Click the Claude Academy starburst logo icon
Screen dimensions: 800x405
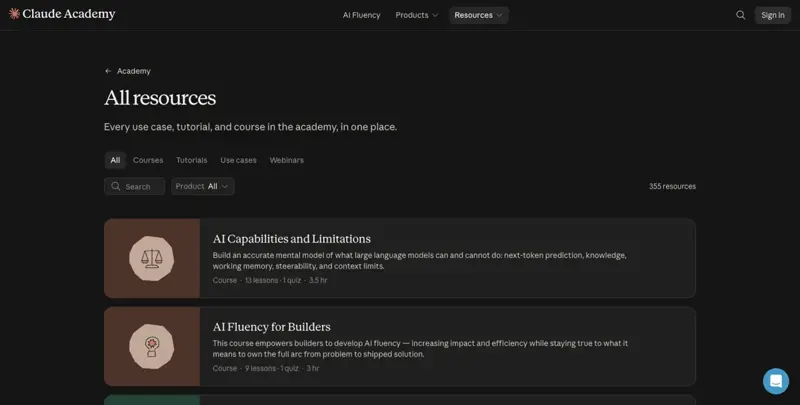pos(14,14)
